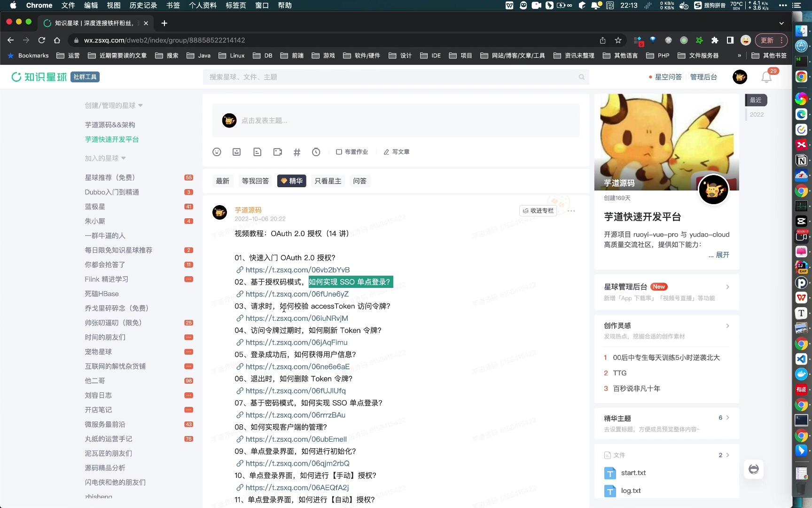
Task: Click 点击发表主题 post input area
Action: [396, 121]
